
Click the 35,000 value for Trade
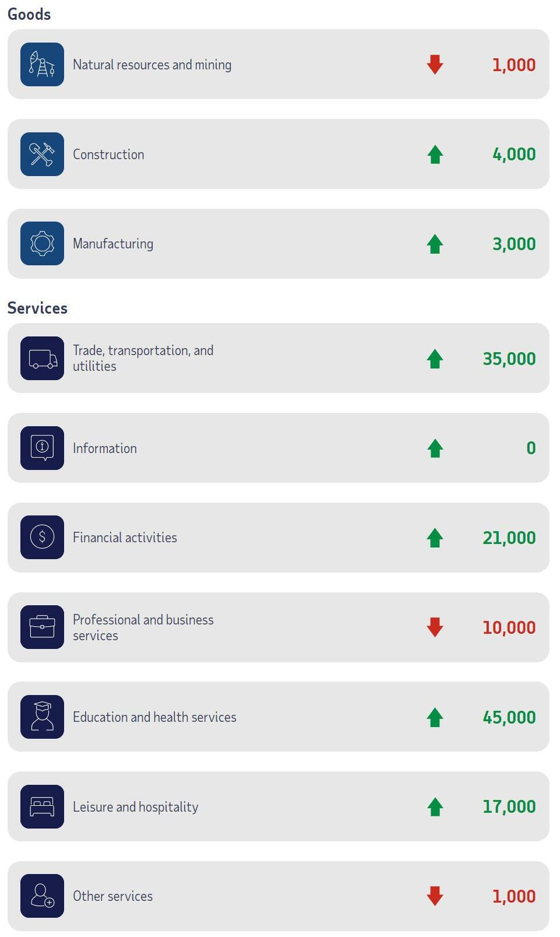pos(509,359)
